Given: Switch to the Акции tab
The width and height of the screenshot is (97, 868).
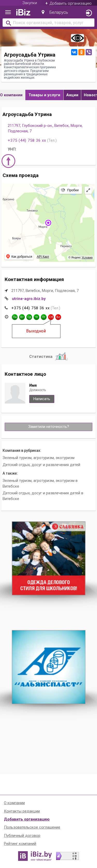Looking at the screenshot, I should coord(72,95).
